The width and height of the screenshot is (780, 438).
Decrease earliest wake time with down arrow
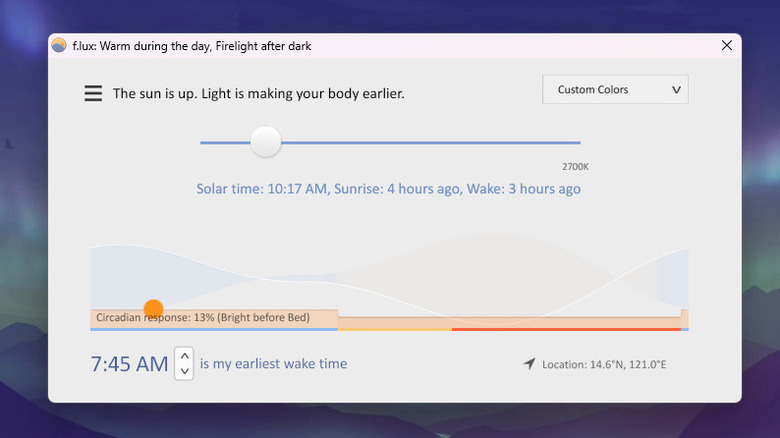coord(185,371)
